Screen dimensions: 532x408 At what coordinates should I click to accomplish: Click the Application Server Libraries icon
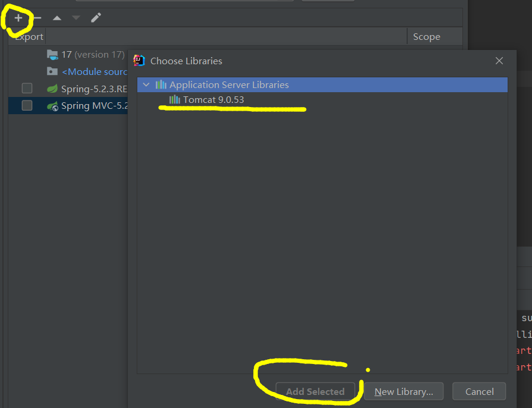point(161,84)
